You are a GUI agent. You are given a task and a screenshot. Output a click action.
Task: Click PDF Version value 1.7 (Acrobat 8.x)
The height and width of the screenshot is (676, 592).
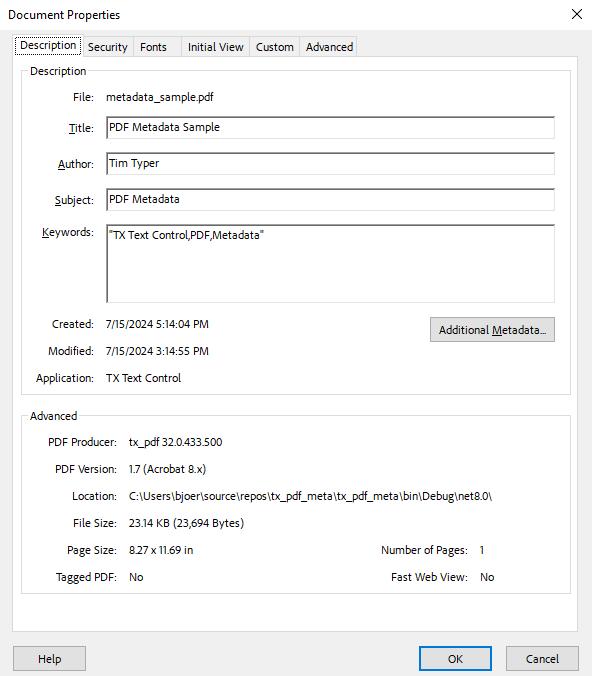[167, 469]
